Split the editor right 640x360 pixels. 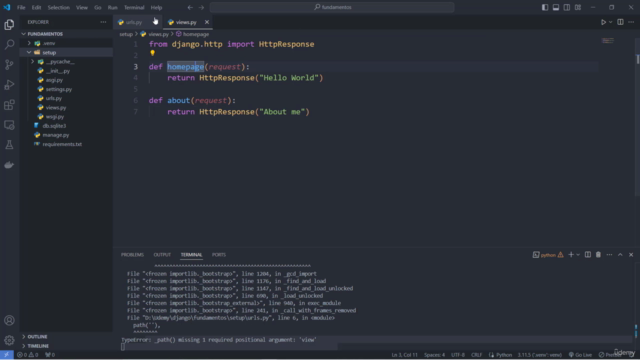[x=620, y=22]
